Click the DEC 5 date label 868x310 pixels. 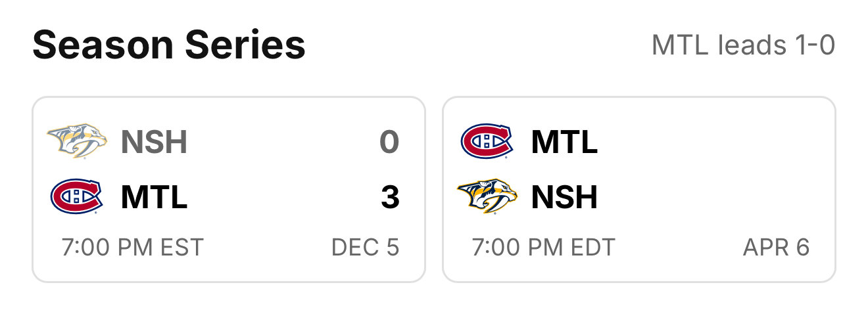coord(366,248)
